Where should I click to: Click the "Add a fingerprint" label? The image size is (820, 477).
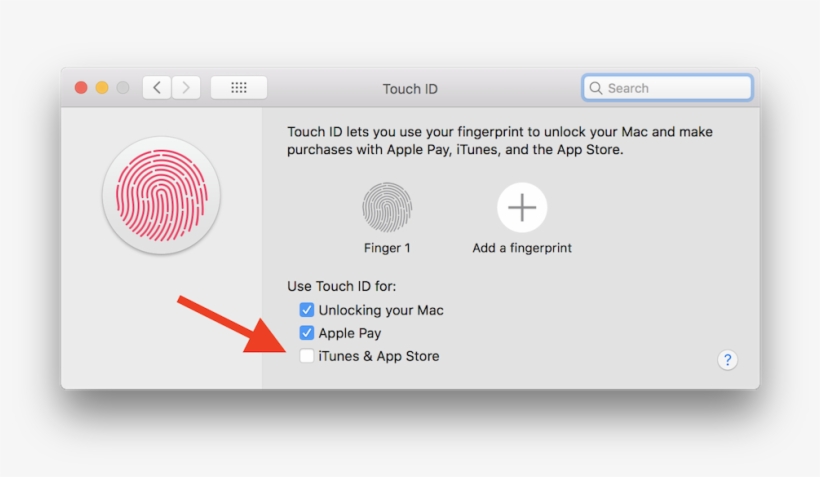coord(522,248)
